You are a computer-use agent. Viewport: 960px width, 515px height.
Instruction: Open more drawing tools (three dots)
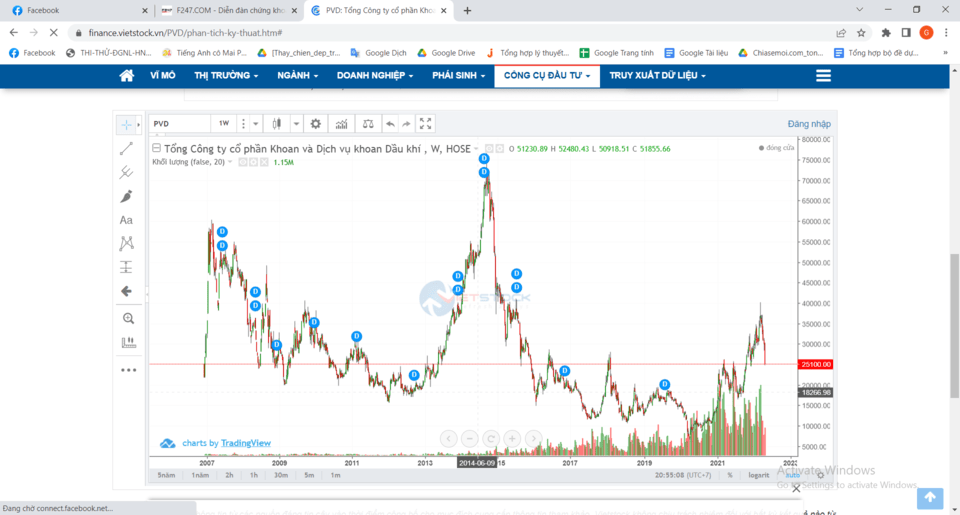click(128, 370)
